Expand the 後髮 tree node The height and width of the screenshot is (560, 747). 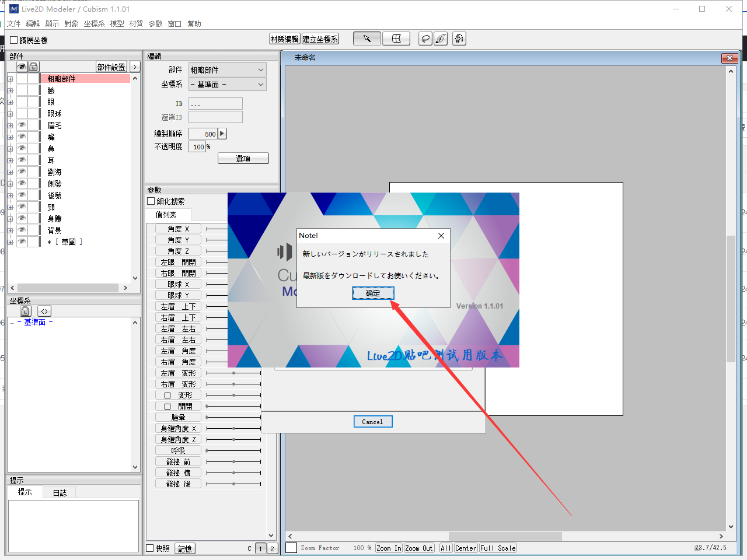(x=10, y=195)
